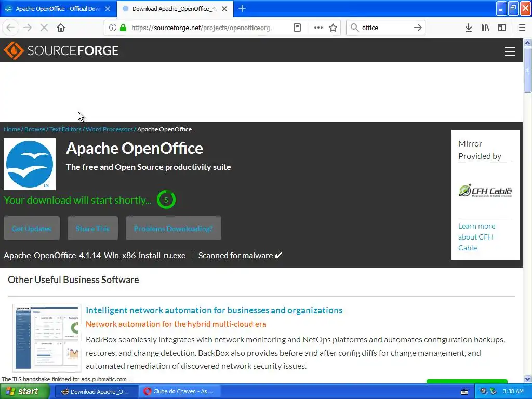Screen dimensions: 532x399
Task: Open the downloads panel
Action: coord(469,28)
